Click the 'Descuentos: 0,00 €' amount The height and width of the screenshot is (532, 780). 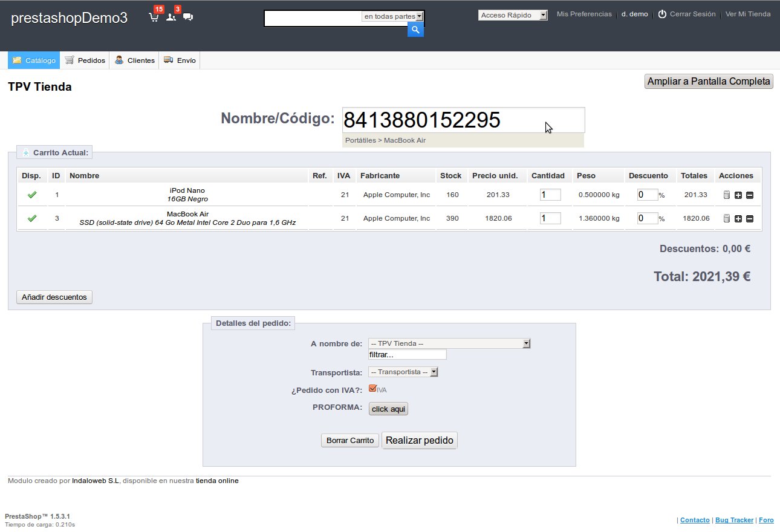705,248
